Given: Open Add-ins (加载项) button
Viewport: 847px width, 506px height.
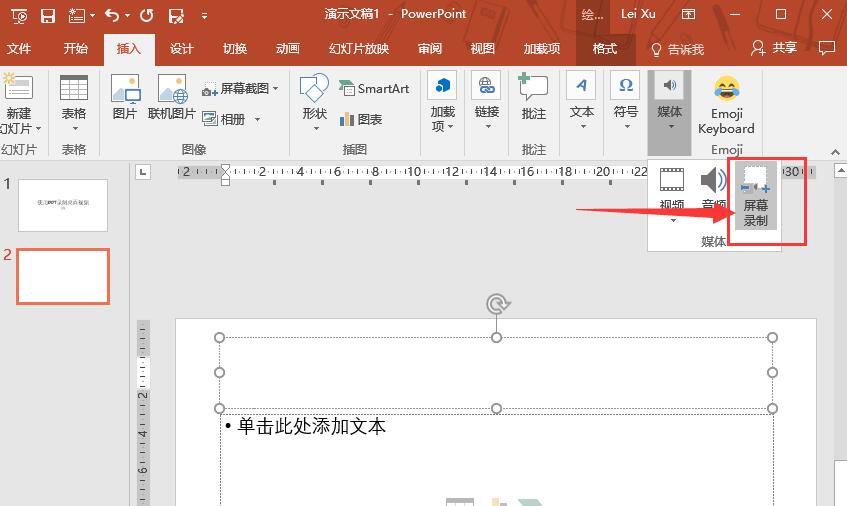Looking at the screenshot, I should pyautogui.click(x=442, y=102).
